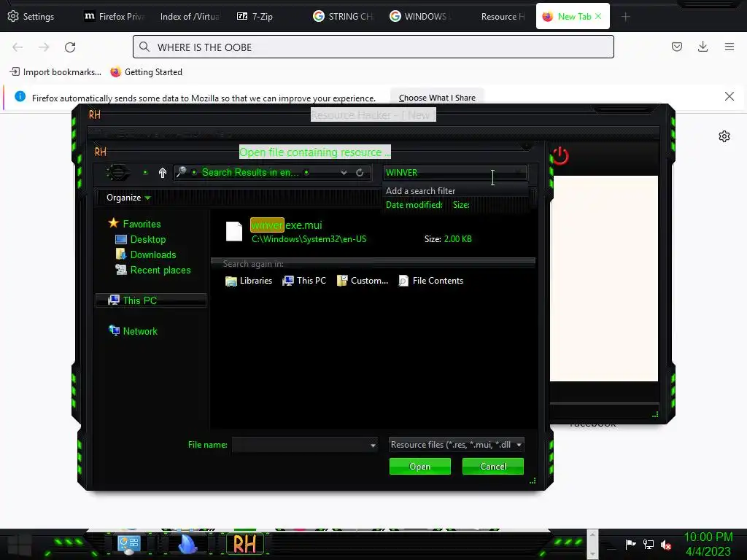Switch to Resource Hacker taskbar button
Viewport: 747px width, 560px height.
click(245, 544)
